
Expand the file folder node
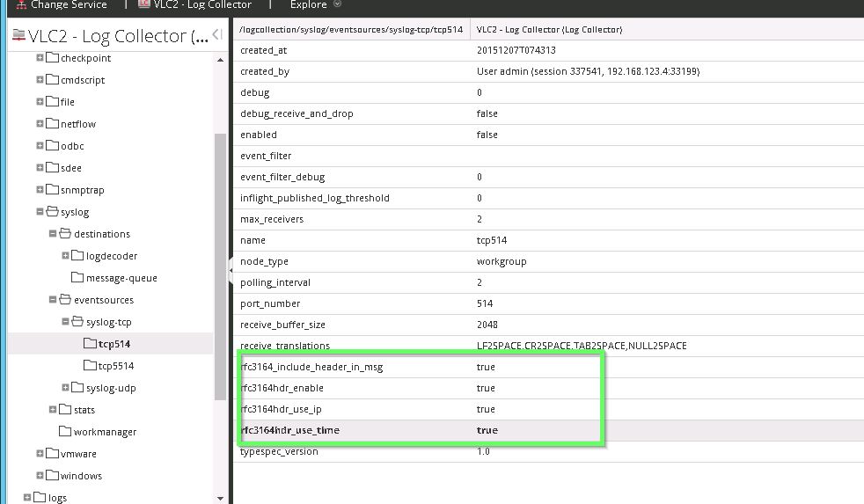[40, 101]
